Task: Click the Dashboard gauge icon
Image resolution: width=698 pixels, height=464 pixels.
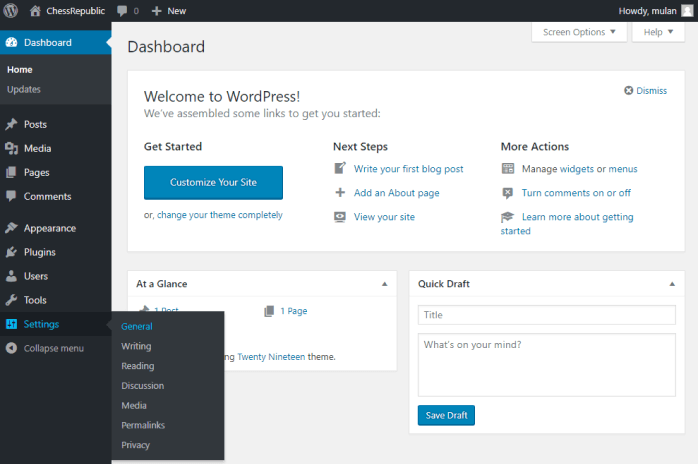Action: click(x=11, y=43)
